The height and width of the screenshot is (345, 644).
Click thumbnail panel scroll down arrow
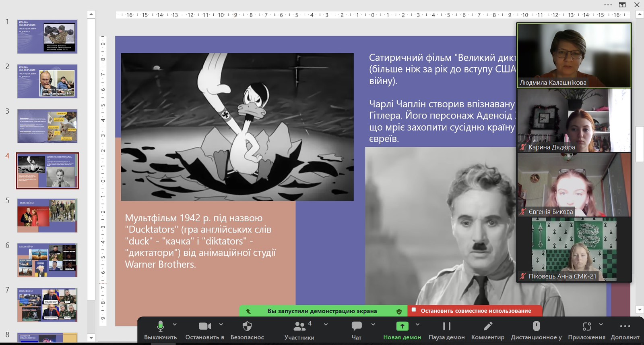coord(91,338)
